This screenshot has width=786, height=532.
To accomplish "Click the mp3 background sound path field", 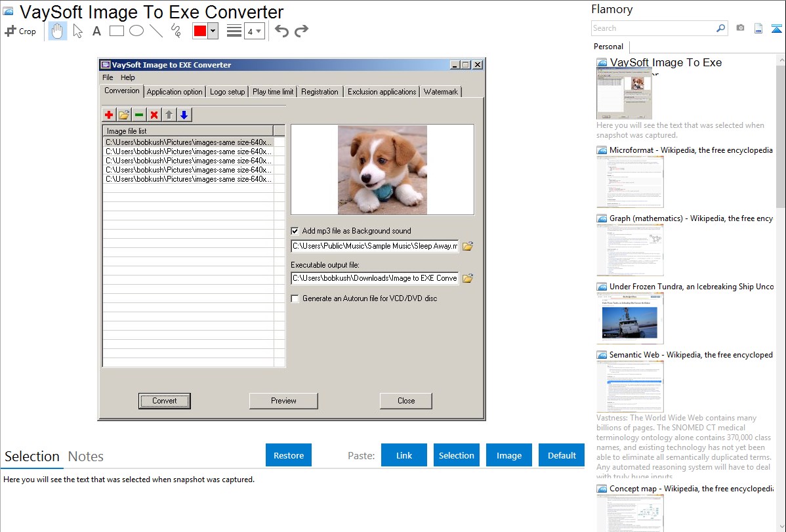I will tap(375, 246).
